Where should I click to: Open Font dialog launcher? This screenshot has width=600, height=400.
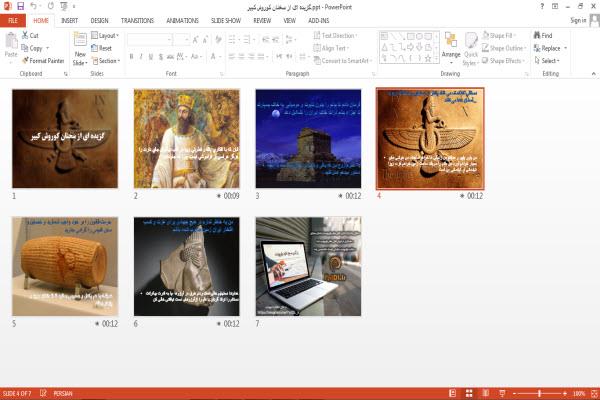point(221,74)
